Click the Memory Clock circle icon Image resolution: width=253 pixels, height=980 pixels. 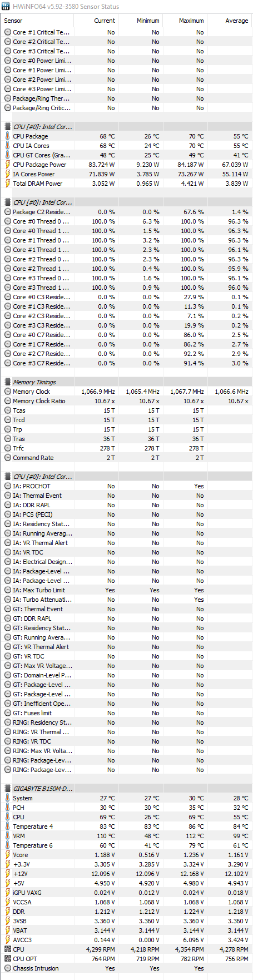coord(7,392)
